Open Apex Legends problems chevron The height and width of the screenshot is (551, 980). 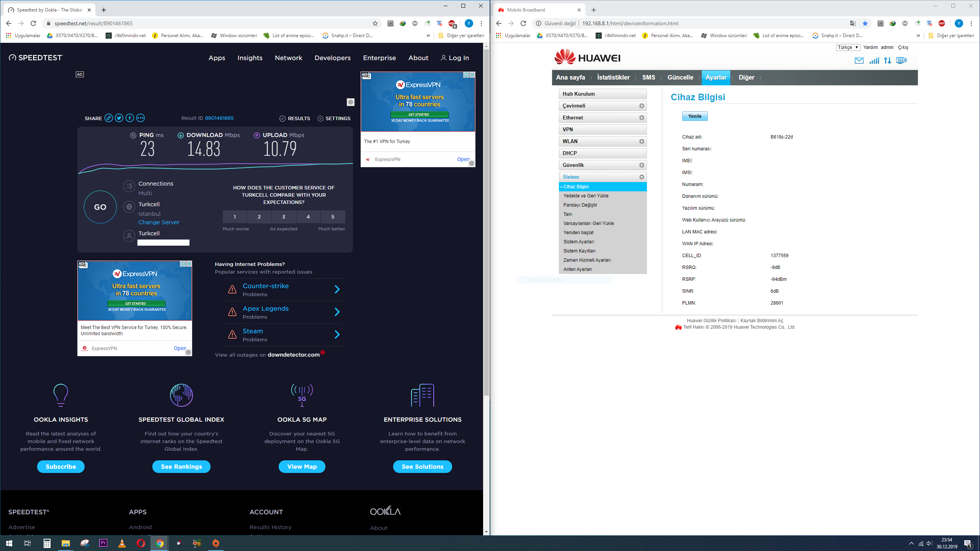(x=337, y=312)
